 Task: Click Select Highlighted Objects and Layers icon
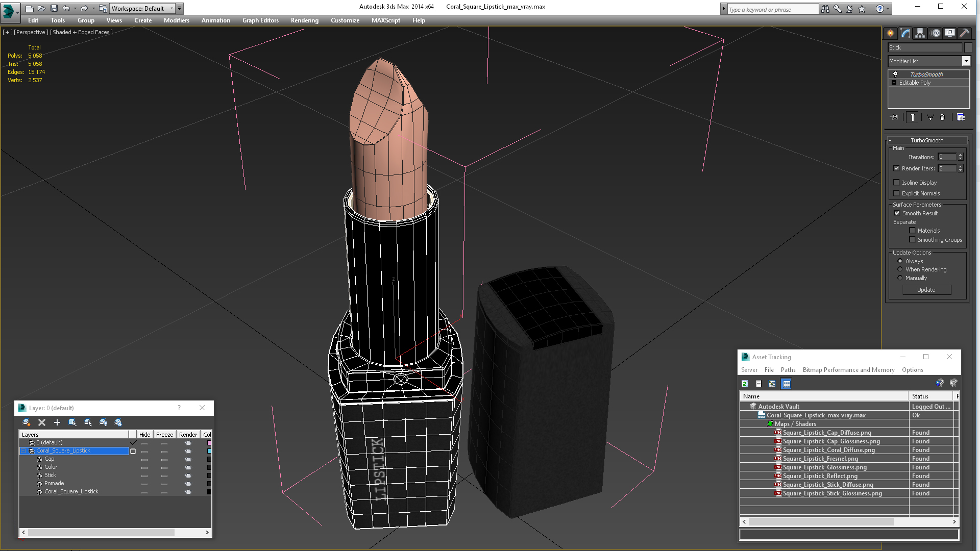[72, 422]
